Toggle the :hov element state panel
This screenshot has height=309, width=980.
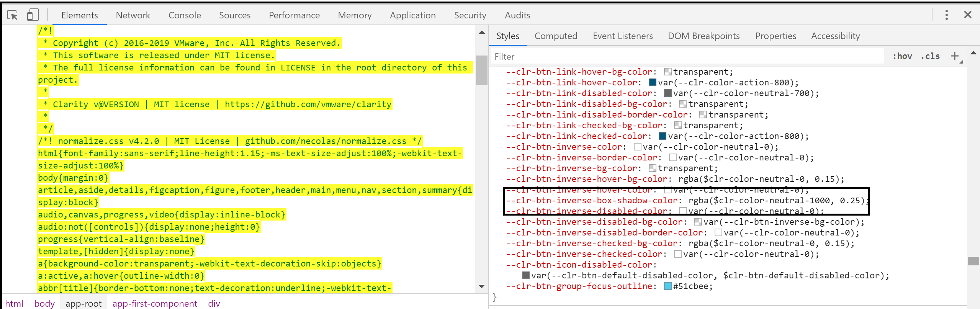[902, 56]
